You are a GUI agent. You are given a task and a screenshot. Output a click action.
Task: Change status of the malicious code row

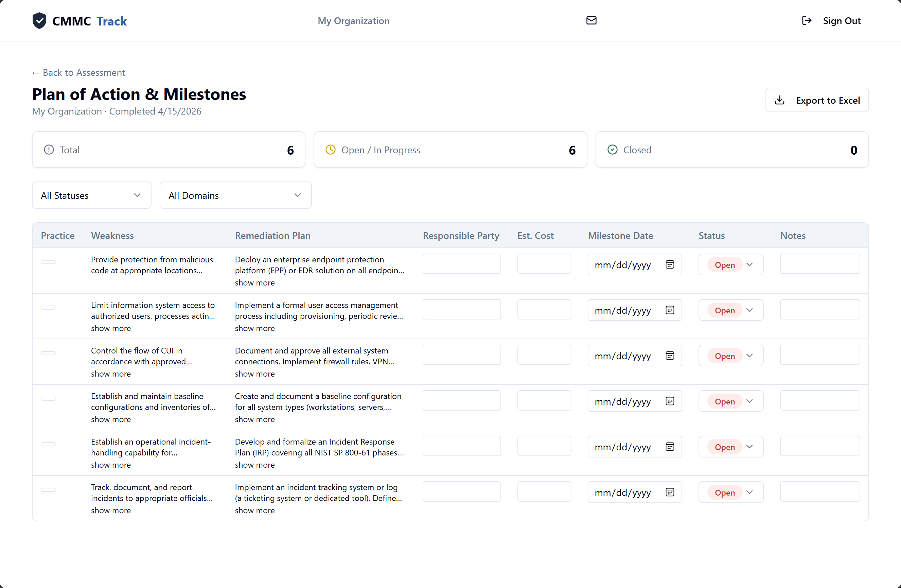pos(731,265)
